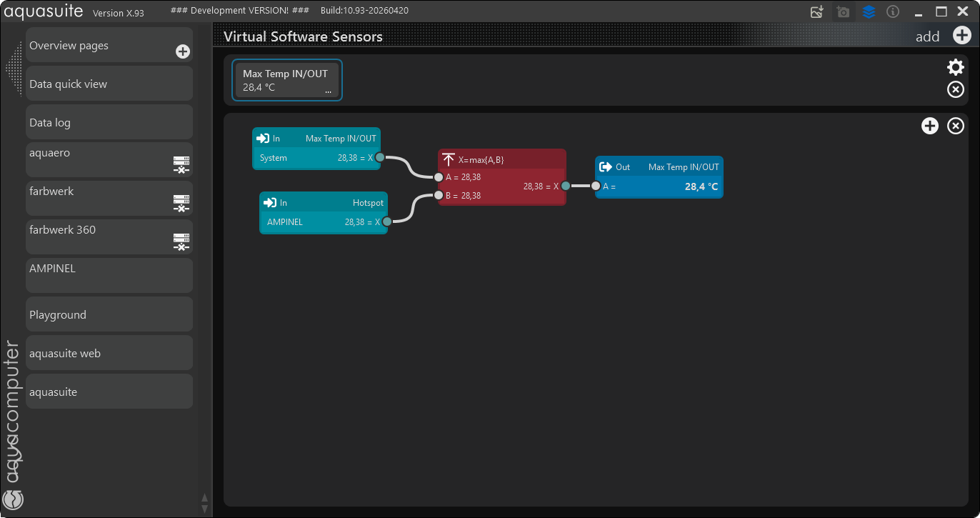Screen dimensions: 980x518
Task: Select the Out Max Temp IN/OUT block
Action: (659, 177)
